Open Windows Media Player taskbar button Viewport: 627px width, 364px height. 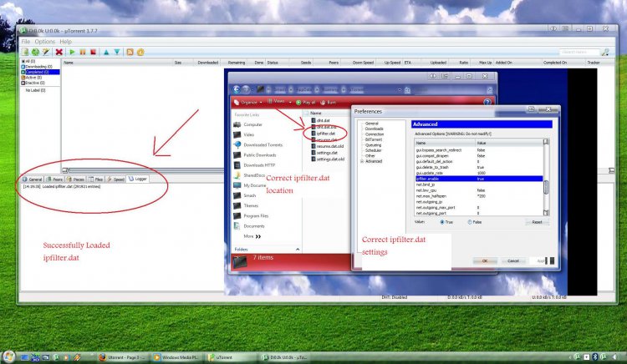(x=176, y=357)
